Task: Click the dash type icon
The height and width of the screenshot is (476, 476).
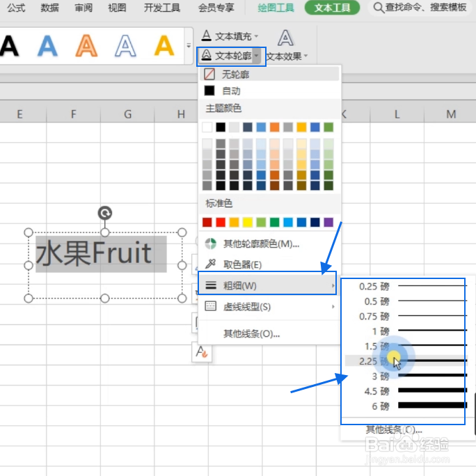Action: (211, 306)
